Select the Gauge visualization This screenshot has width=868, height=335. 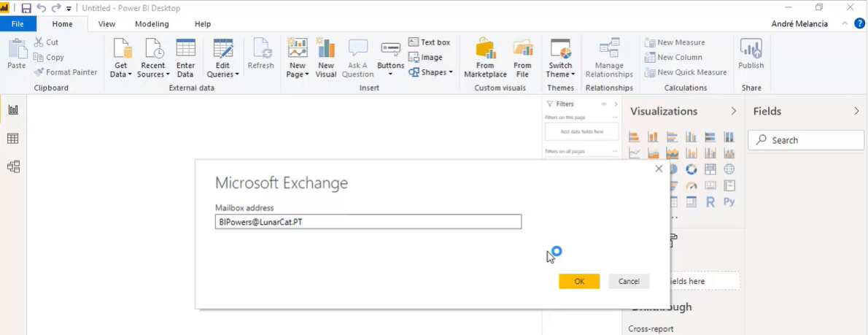(x=691, y=185)
